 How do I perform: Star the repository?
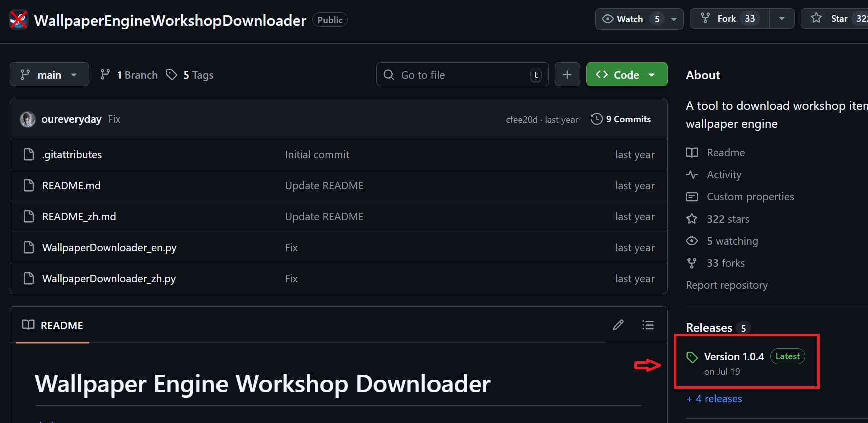(834, 19)
